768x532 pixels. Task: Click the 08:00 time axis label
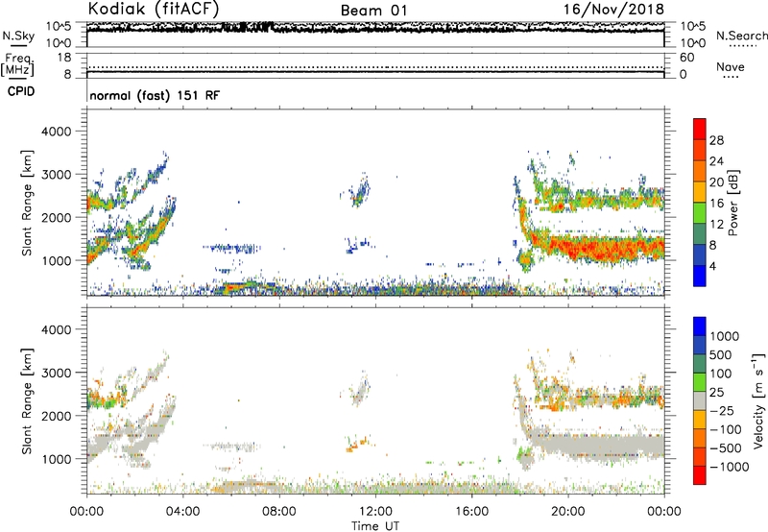[x=279, y=512]
